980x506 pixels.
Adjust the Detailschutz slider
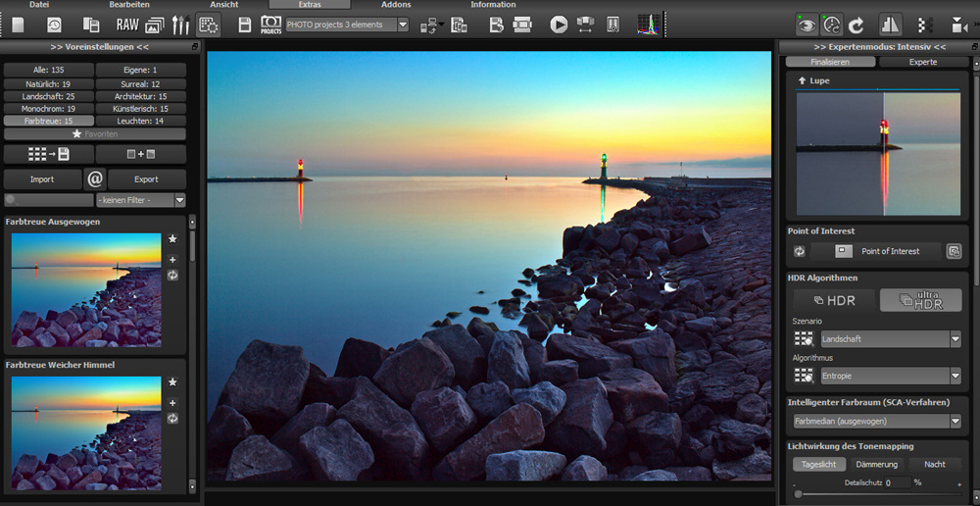[799, 494]
